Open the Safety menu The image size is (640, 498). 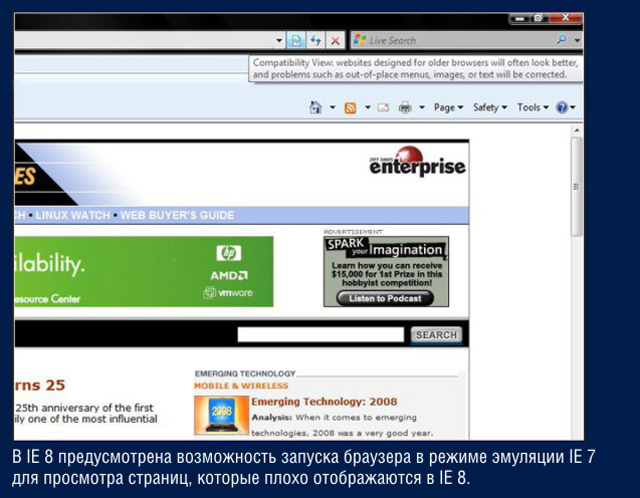(490, 107)
